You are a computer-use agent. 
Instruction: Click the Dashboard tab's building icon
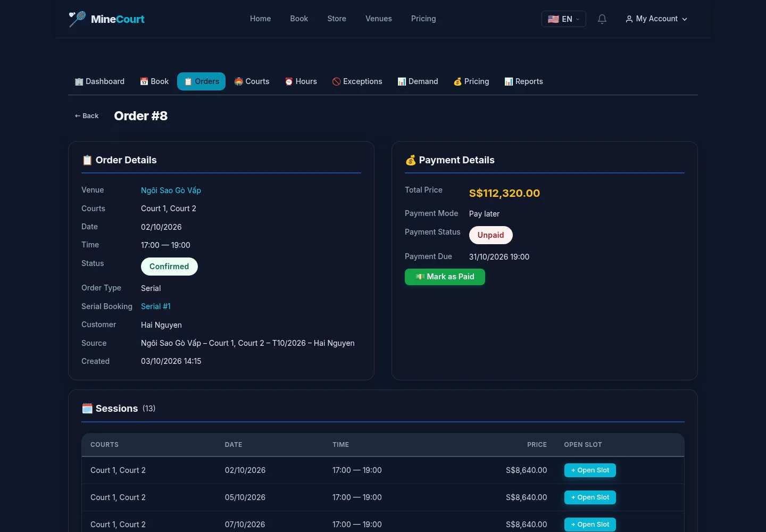pos(79,82)
